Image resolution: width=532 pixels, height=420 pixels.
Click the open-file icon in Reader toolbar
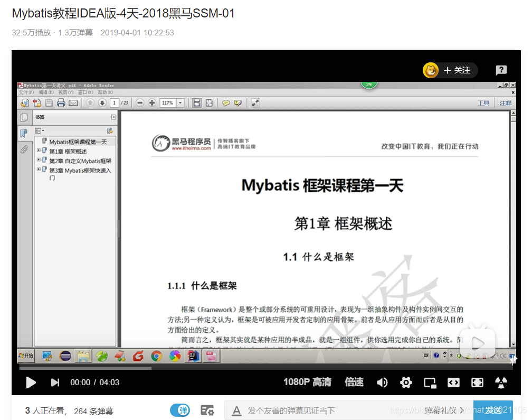click(x=25, y=103)
